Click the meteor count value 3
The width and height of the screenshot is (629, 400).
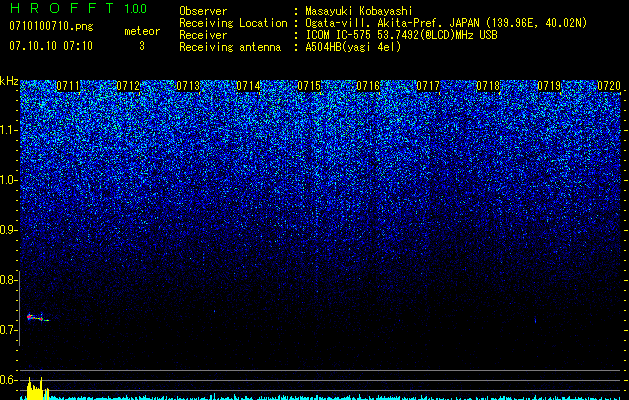tap(142, 46)
